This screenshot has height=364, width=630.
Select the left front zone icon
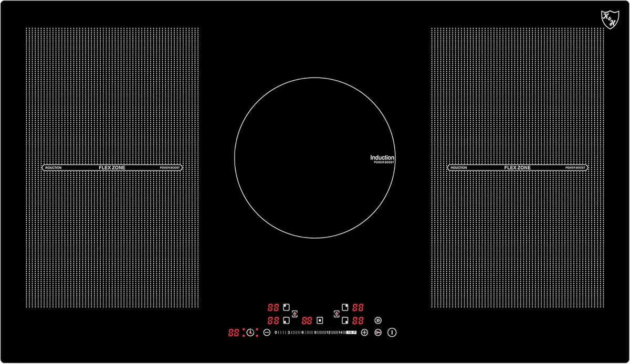[x=286, y=320]
